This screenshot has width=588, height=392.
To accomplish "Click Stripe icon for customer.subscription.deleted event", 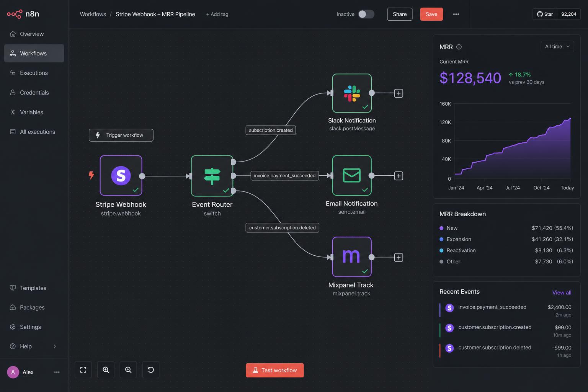I will 449,348.
